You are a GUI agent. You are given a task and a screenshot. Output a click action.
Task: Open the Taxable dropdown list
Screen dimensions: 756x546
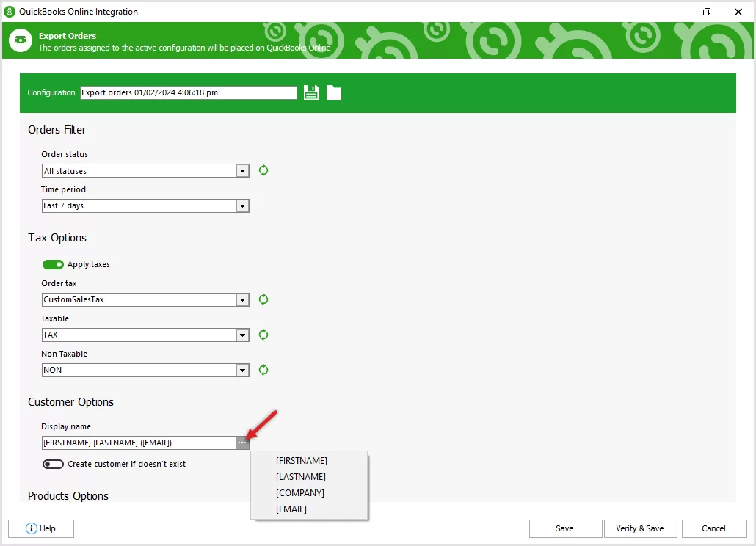242,335
